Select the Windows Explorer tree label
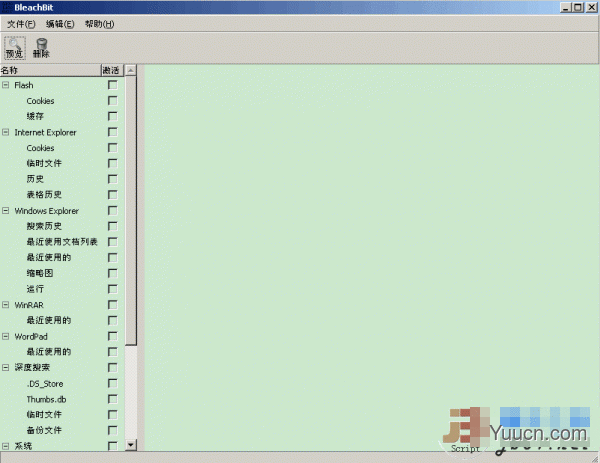This screenshot has height=463, width=600. click(47, 211)
